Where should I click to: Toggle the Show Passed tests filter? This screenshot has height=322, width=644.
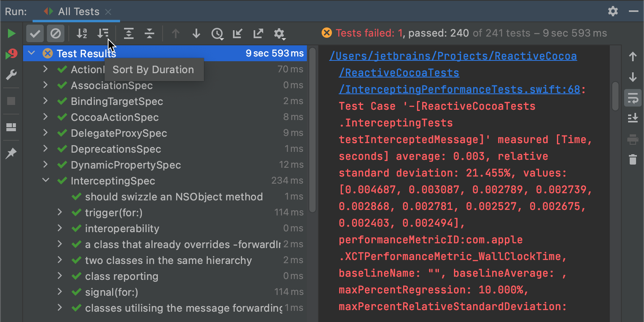pyautogui.click(x=35, y=34)
